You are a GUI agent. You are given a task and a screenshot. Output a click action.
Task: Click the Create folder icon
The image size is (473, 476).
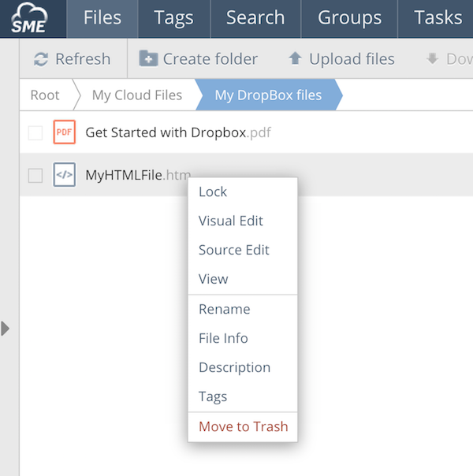(x=148, y=59)
